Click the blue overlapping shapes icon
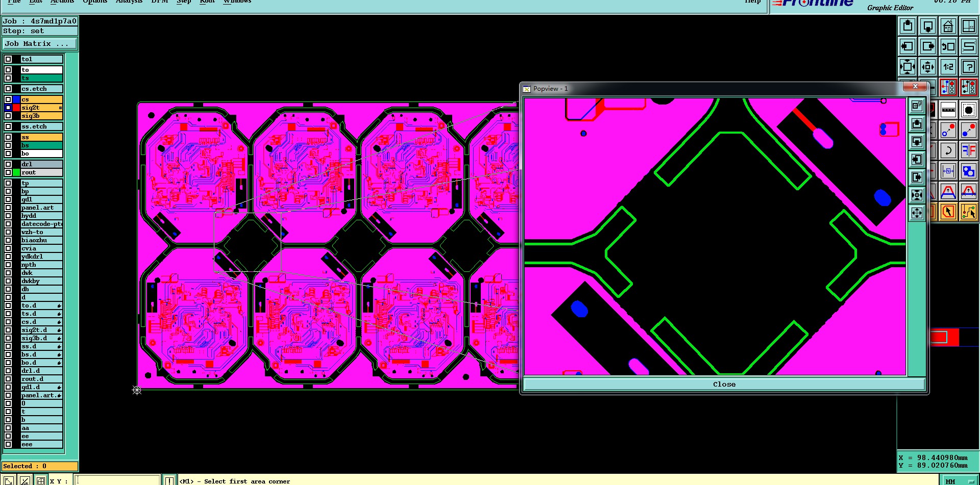Screen dimensions: 980x485 pos(968,171)
